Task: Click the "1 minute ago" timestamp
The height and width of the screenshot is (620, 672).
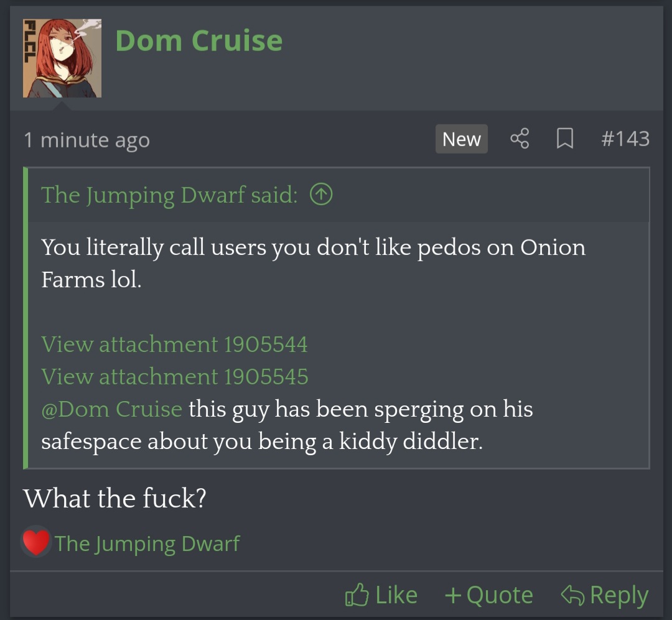Action: (x=86, y=140)
